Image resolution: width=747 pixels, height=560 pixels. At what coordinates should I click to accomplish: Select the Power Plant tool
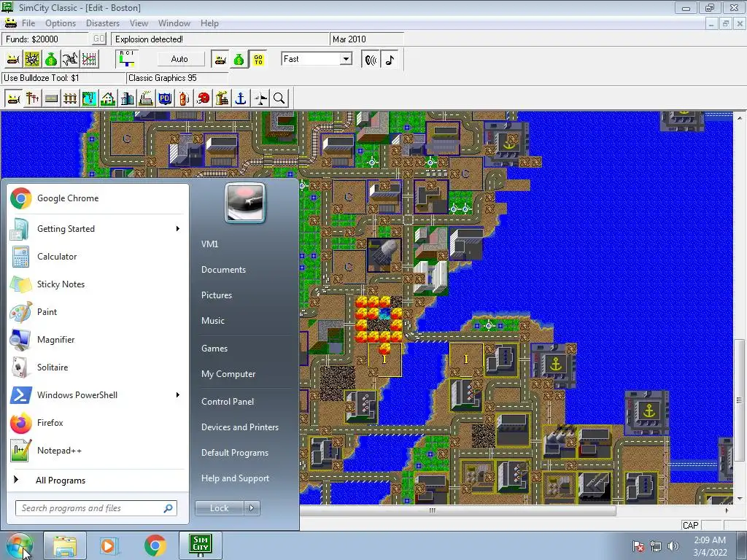(222, 98)
